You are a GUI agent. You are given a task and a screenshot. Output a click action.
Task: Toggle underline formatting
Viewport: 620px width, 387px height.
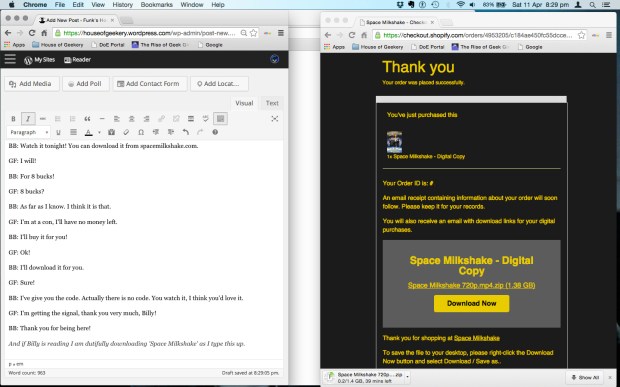[58, 132]
